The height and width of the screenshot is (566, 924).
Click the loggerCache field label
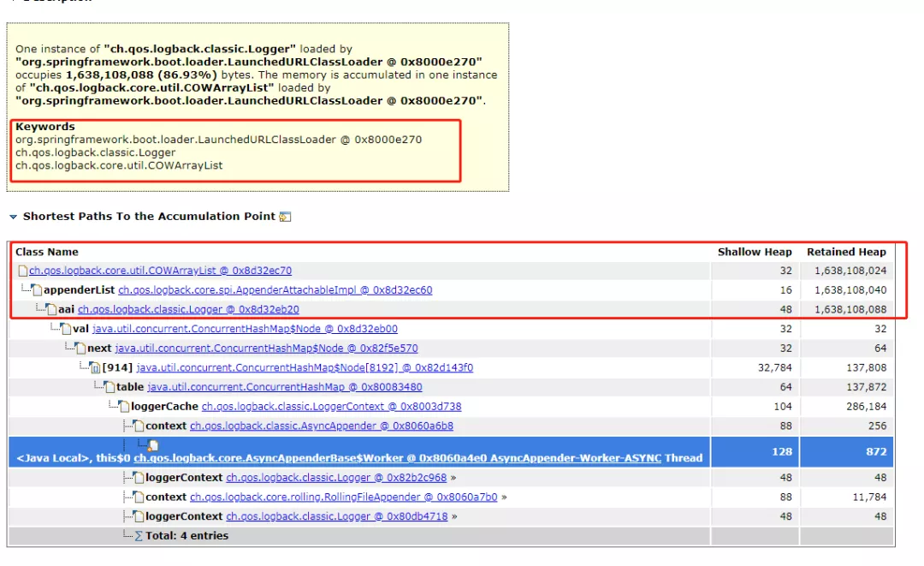tap(164, 407)
